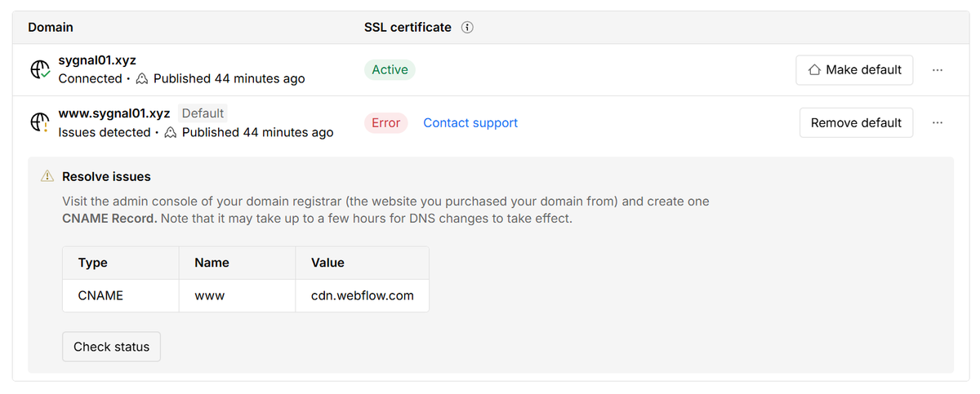The image size is (980, 394).
Task: Click the green Active SSL badge
Action: point(390,70)
